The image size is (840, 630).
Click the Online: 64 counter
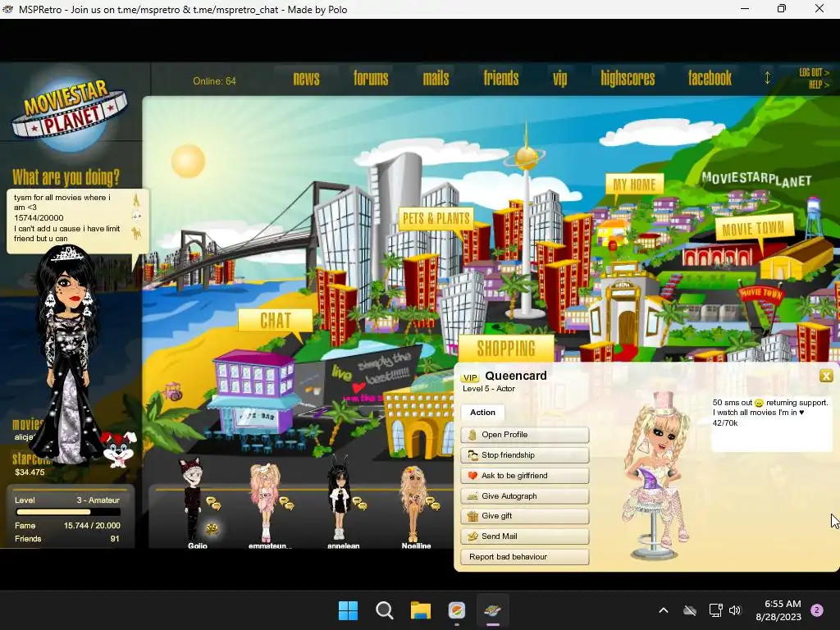tap(214, 81)
